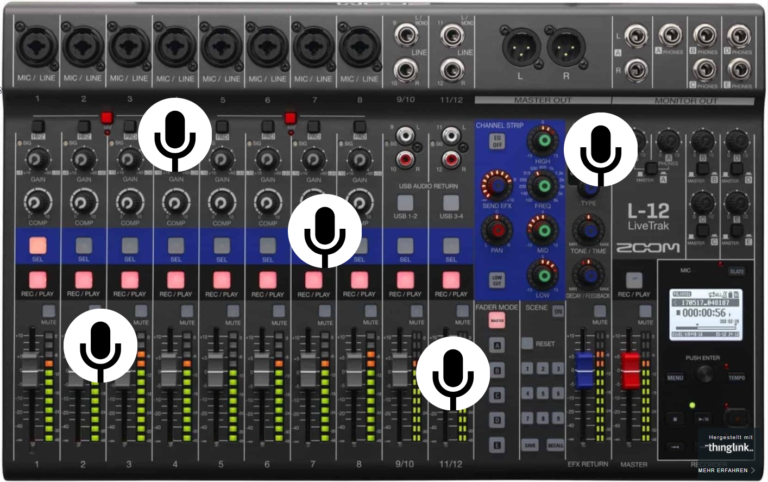Viewport: 768px width, 482px height.
Task: Mute the EFX RETURN channel
Action: click(600, 311)
